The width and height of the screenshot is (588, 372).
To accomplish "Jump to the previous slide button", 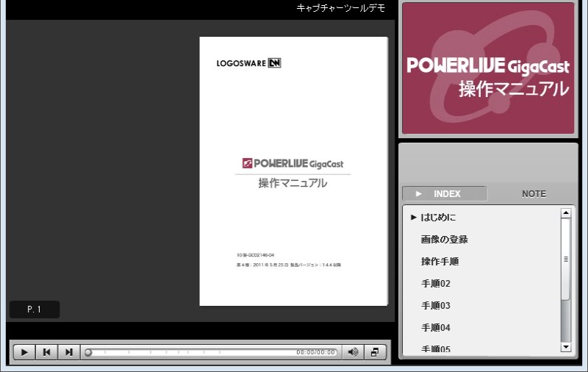I will [46, 352].
